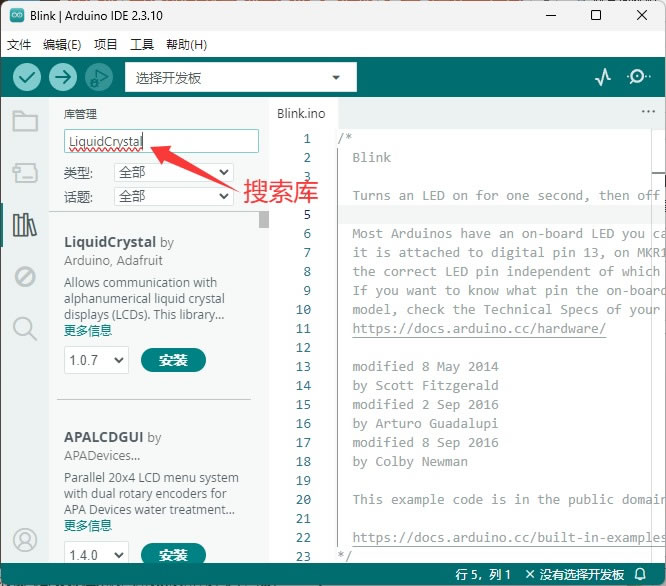Open the Serial Plotter
This screenshot has height=586, width=666.
[x=603, y=77]
